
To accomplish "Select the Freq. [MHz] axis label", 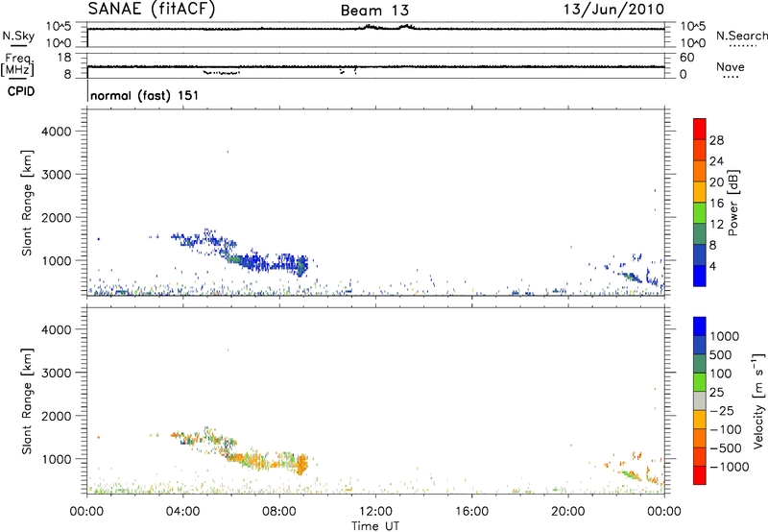I will tap(18, 65).
